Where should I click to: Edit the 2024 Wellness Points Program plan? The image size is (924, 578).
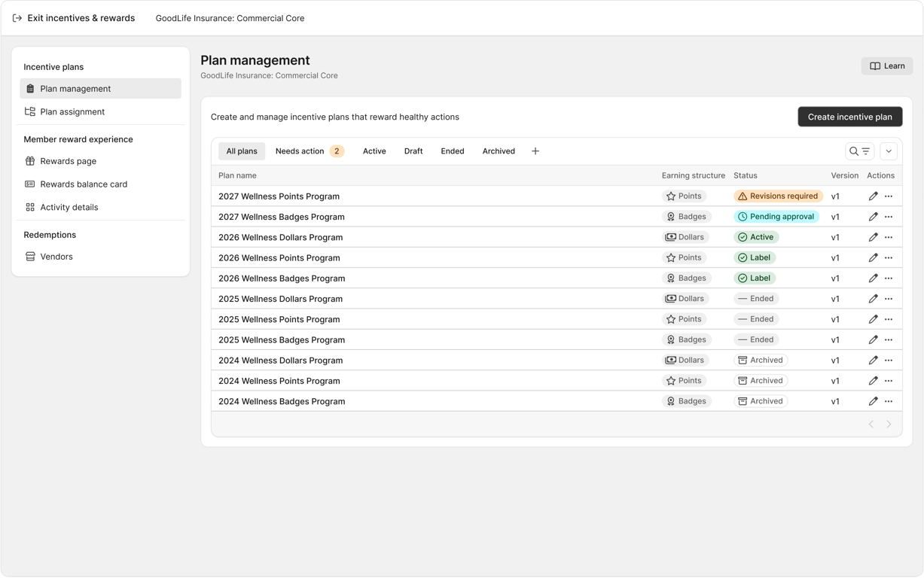[873, 381]
